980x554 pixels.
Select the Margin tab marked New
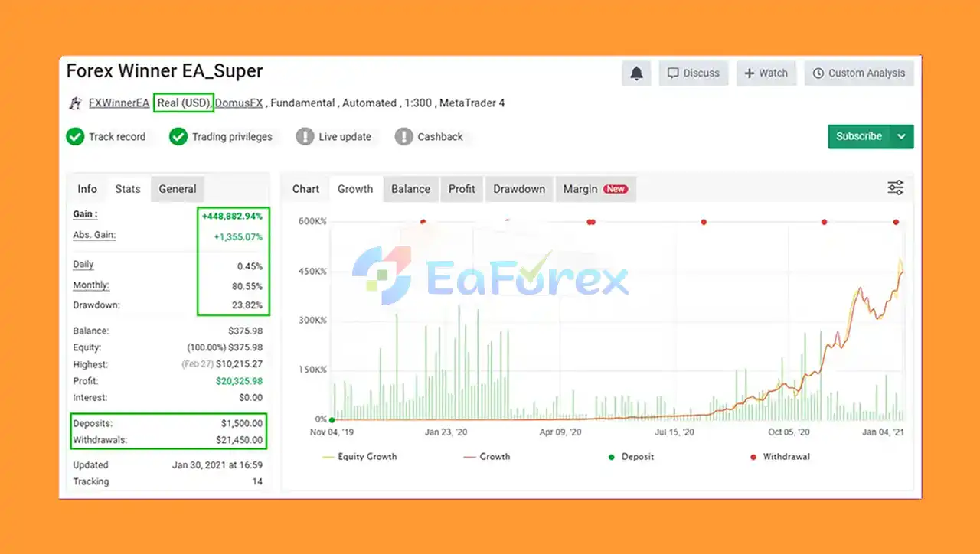(596, 189)
